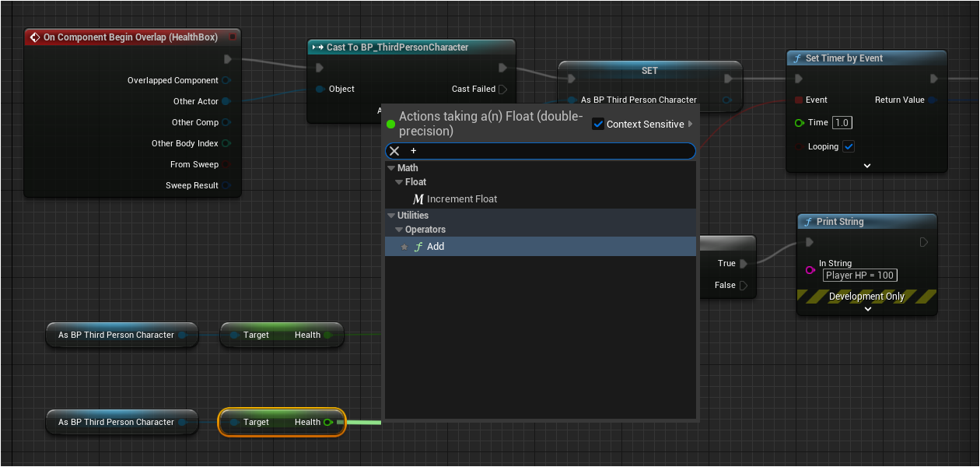This screenshot has height=467, width=980.
Task: Toggle the Context Sensitive checkbox
Action: tap(598, 124)
